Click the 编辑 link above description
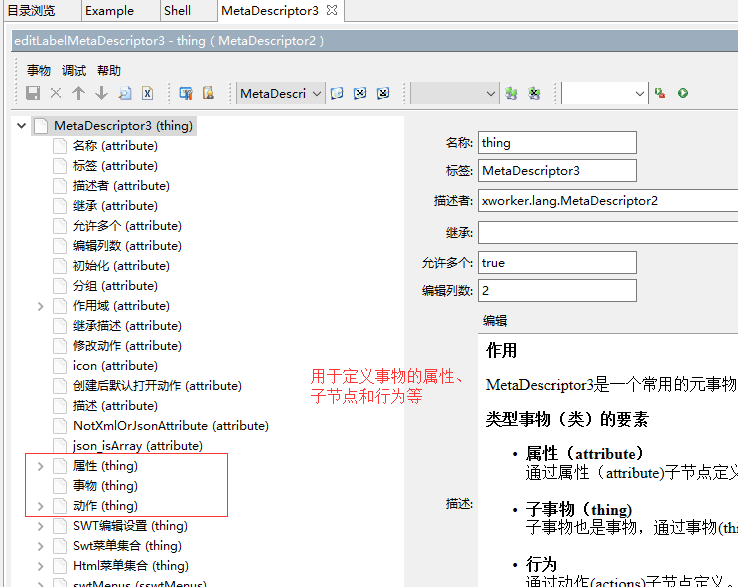Screen dimensions: 738x587 click(x=495, y=321)
